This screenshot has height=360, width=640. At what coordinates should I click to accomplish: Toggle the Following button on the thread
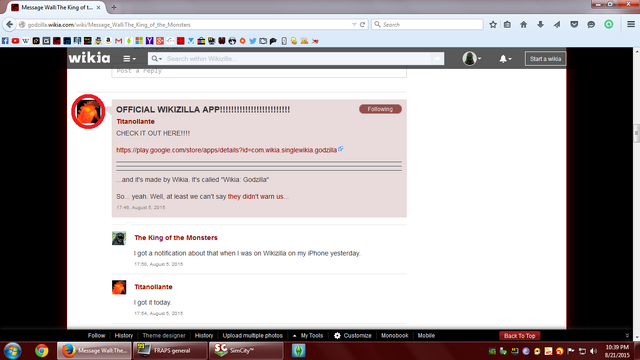pyautogui.click(x=380, y=109)
